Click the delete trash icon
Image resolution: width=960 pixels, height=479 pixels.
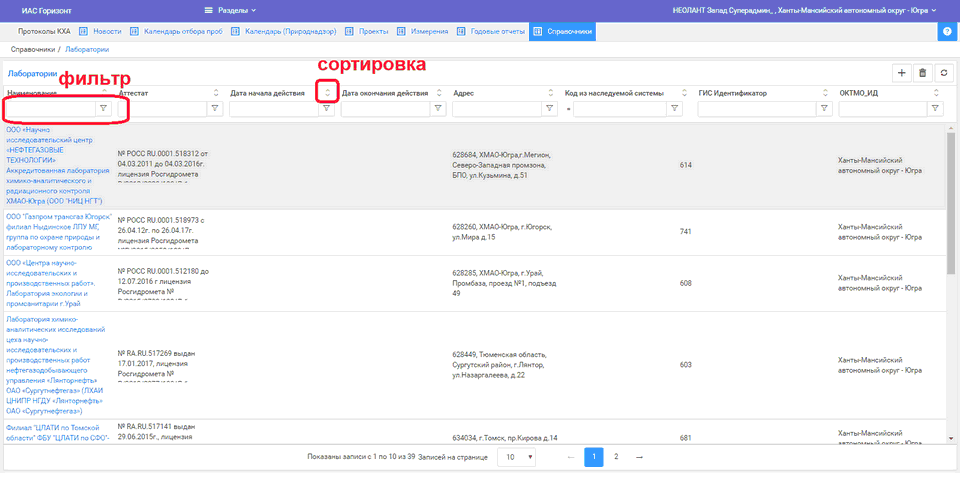tap(922, 73)
